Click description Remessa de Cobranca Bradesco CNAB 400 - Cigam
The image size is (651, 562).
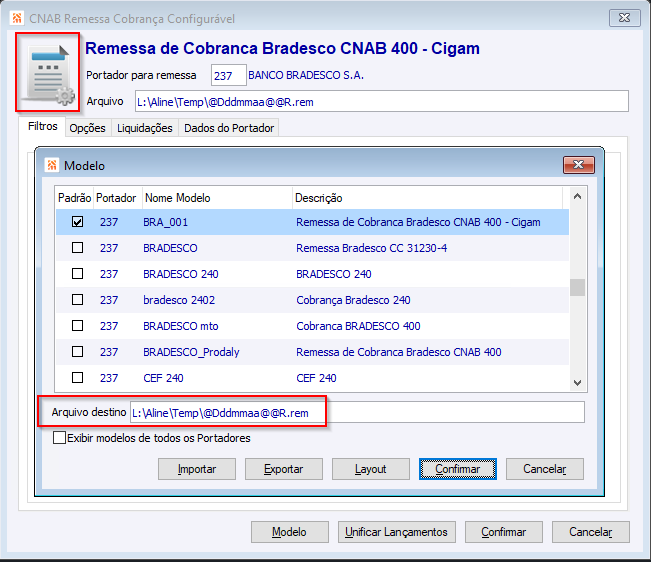[x=418, y=222]
